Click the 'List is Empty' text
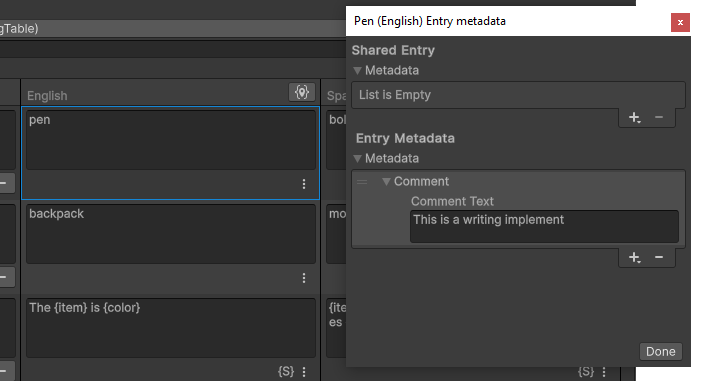This screenshot has width=702, height=381. pos(394,95)
